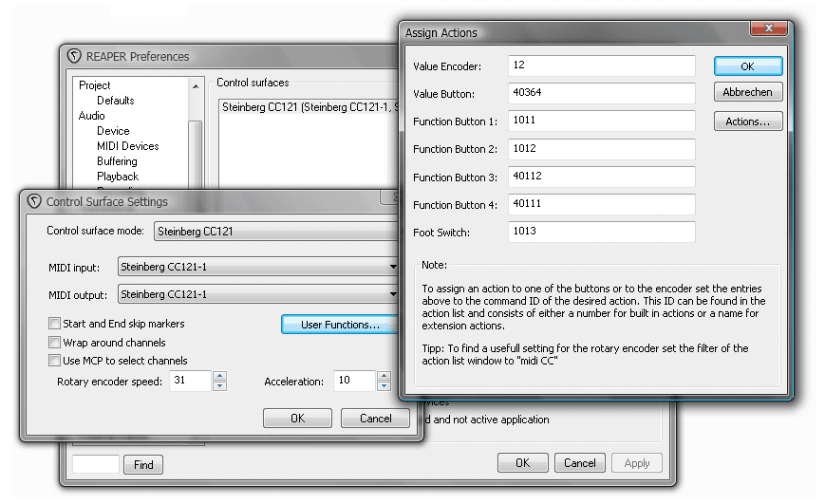Image resolution: width=825 pixels, height=504 pixels.
Task: Click Cancel in Control Surface Settings
Action: coord(375,419)
